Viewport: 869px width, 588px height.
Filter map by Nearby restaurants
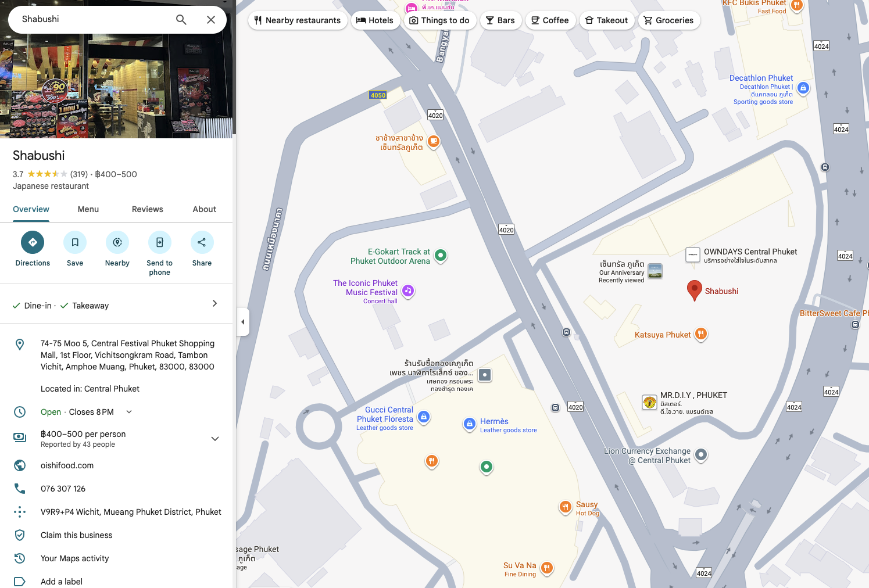pyautogui.click(x=298, y=20)
